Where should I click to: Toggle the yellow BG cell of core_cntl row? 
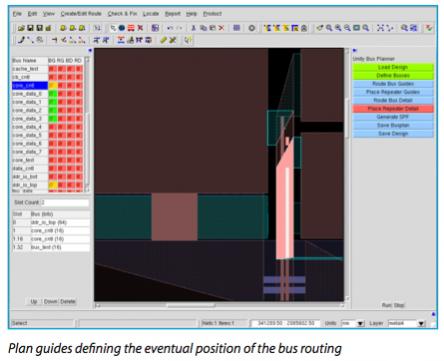click(53, 85)
